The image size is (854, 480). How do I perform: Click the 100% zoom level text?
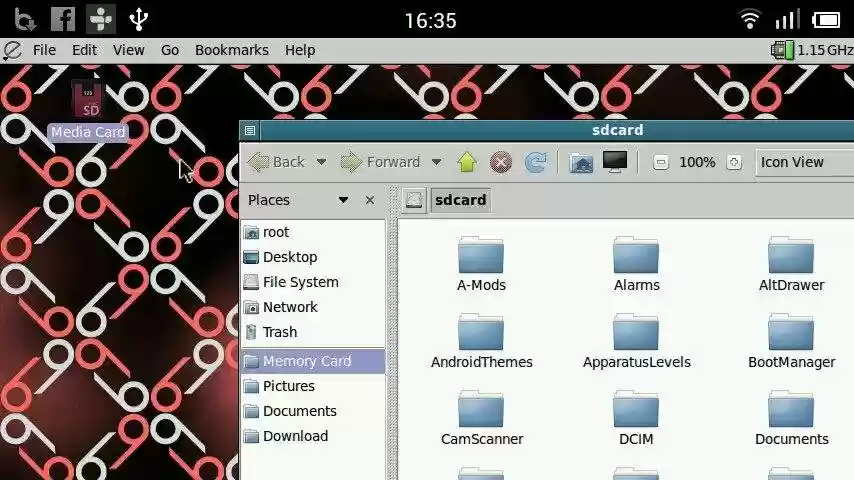697,162
